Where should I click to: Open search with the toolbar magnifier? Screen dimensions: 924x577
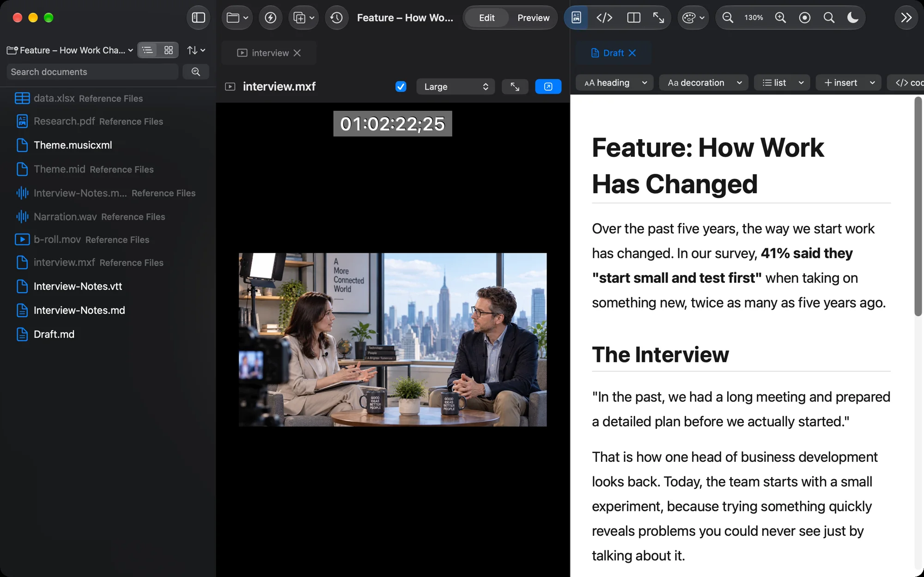829,18
